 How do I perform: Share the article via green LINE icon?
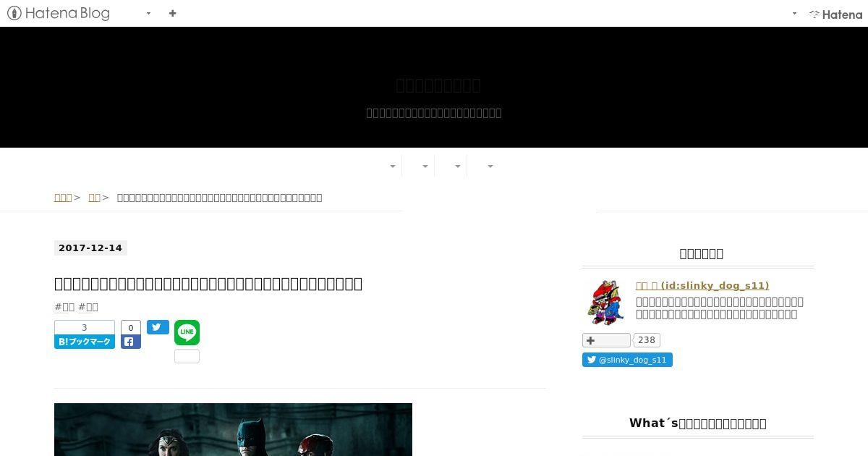coord(187,332)
